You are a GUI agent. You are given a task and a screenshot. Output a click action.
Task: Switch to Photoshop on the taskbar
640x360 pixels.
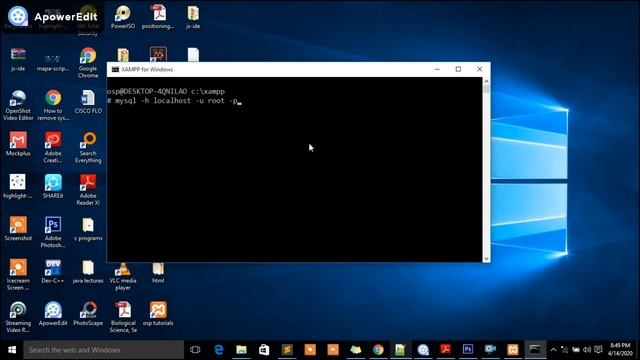click(468, 350)
